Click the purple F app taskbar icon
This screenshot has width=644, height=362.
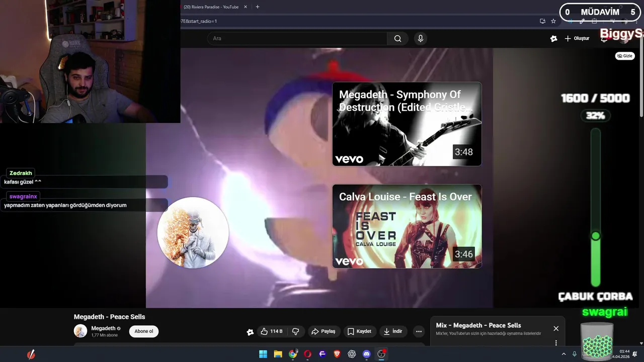click(323, 354)
